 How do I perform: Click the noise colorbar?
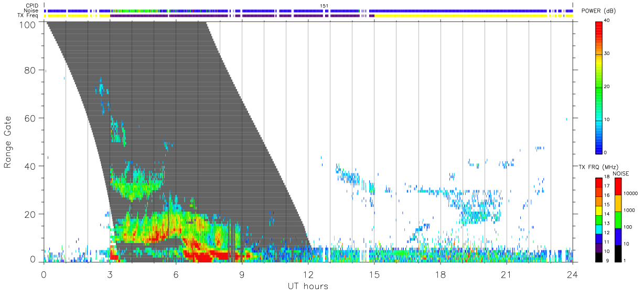pyautogui.click(x=618, y=219)
